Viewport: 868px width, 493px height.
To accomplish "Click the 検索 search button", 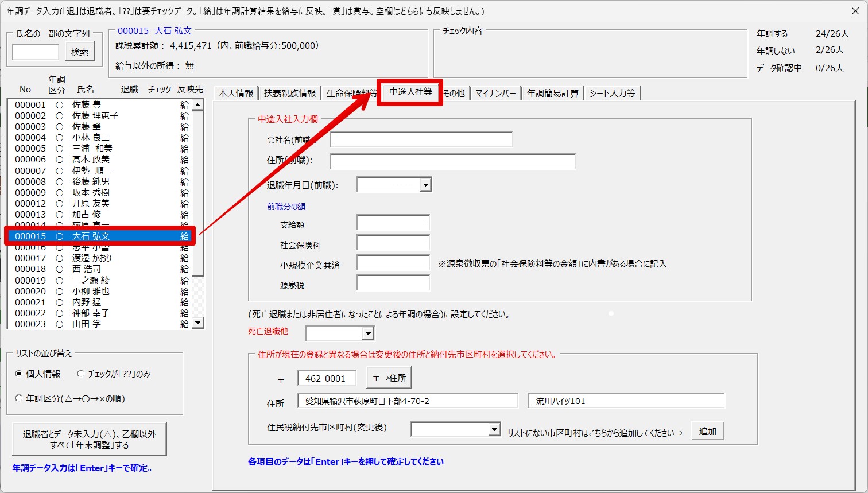I will point(80,52).
